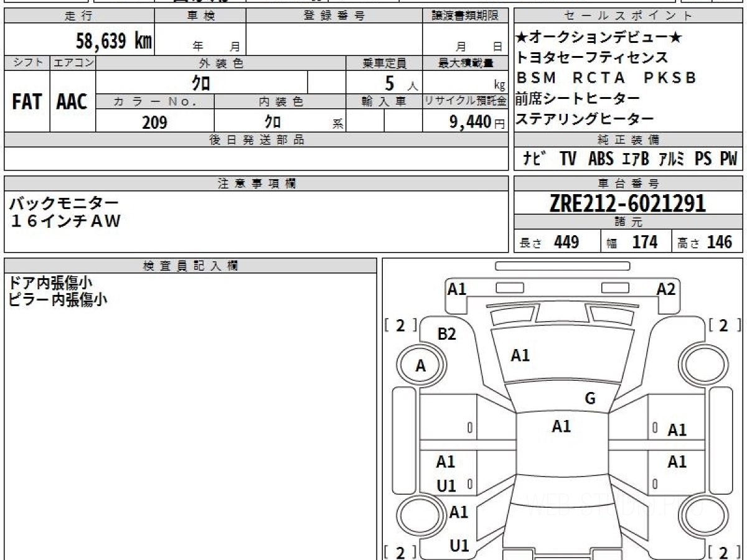Image resolution: width=747 pixels, height=560 pixels.
Task: Click the 注意事項欄 header
Action: click(256, 183)
